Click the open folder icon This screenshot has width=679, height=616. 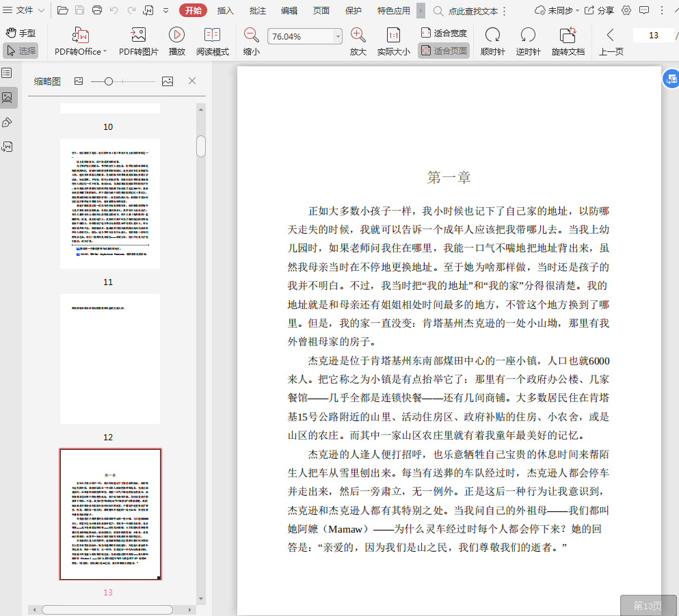[63, 10]
